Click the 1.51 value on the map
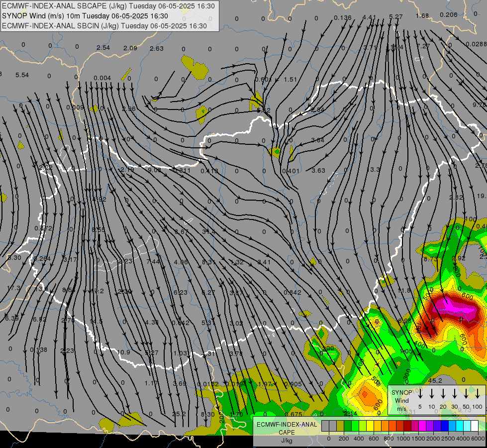The image size is (487, 448). [x=291, y=79]
